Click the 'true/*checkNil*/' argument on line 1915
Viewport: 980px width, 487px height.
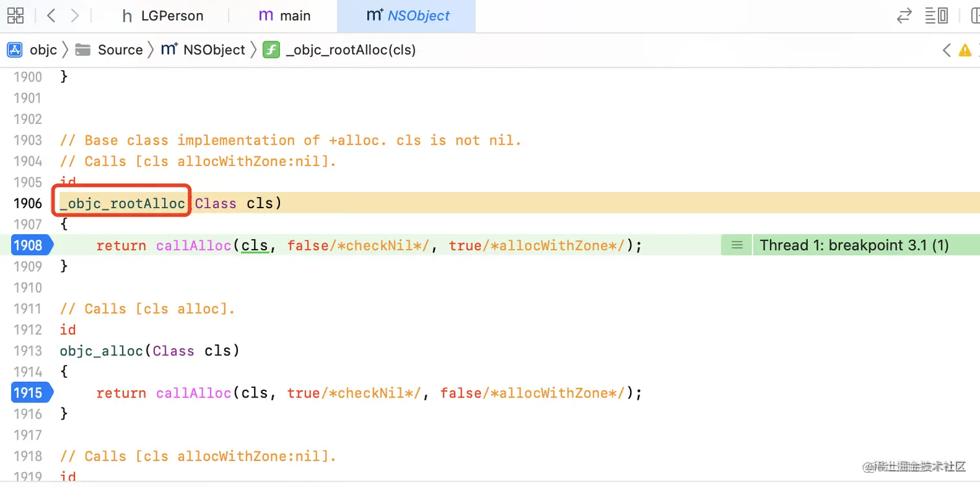(355, 393)
